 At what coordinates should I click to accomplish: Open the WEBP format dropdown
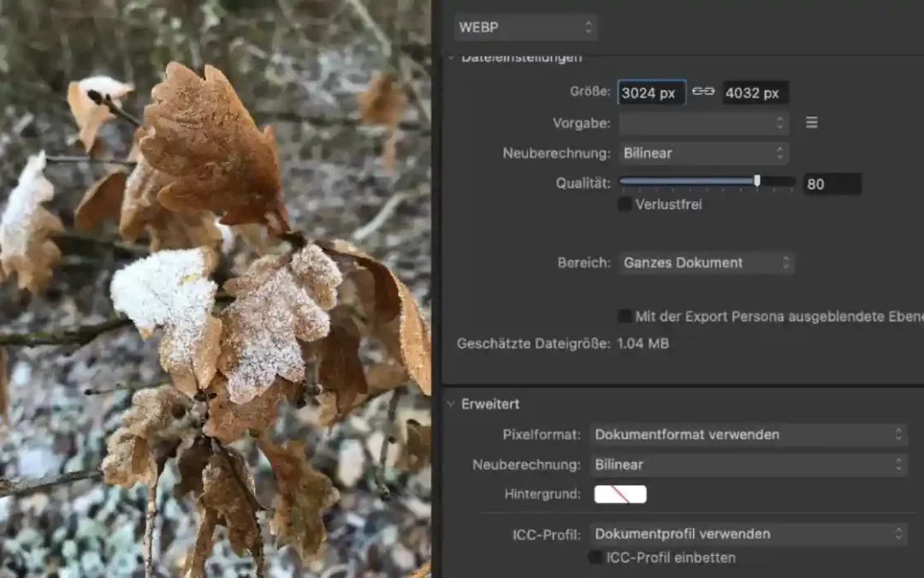[x=525, y=27]
